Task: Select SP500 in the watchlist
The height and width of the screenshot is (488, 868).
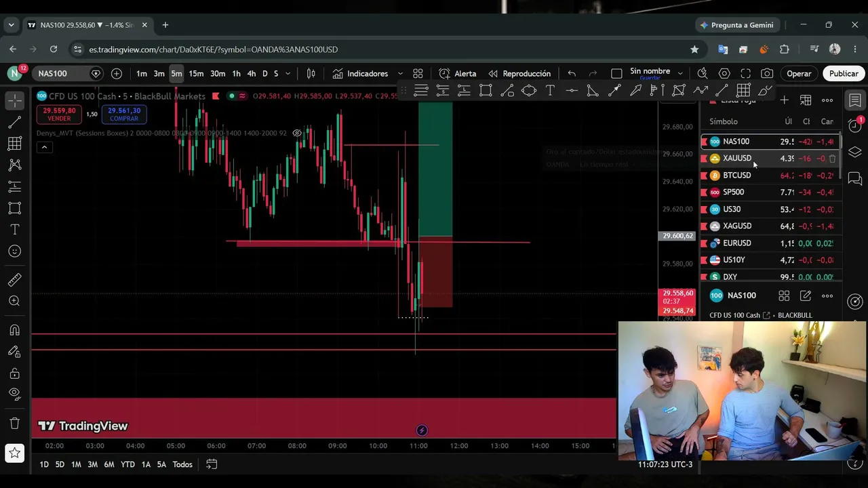Action: (x=770, y=192)
